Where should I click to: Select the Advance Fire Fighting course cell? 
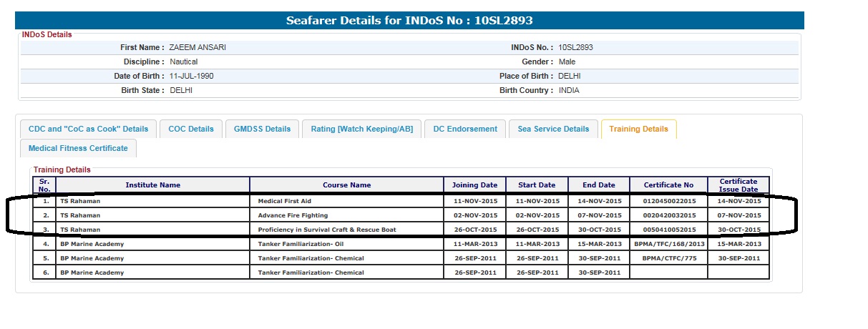293,215
